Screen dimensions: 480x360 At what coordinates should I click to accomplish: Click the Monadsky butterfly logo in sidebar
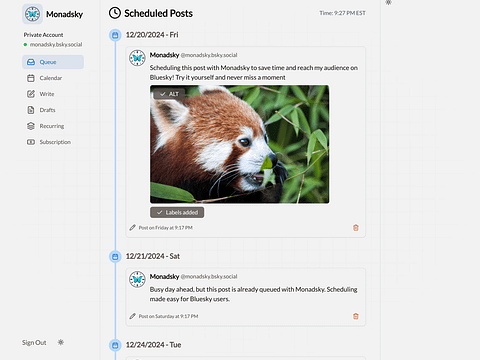(x=32, y=14)
